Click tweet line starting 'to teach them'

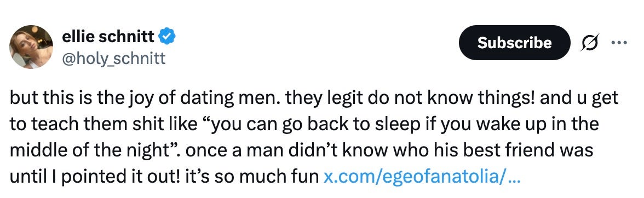[304, 125]
